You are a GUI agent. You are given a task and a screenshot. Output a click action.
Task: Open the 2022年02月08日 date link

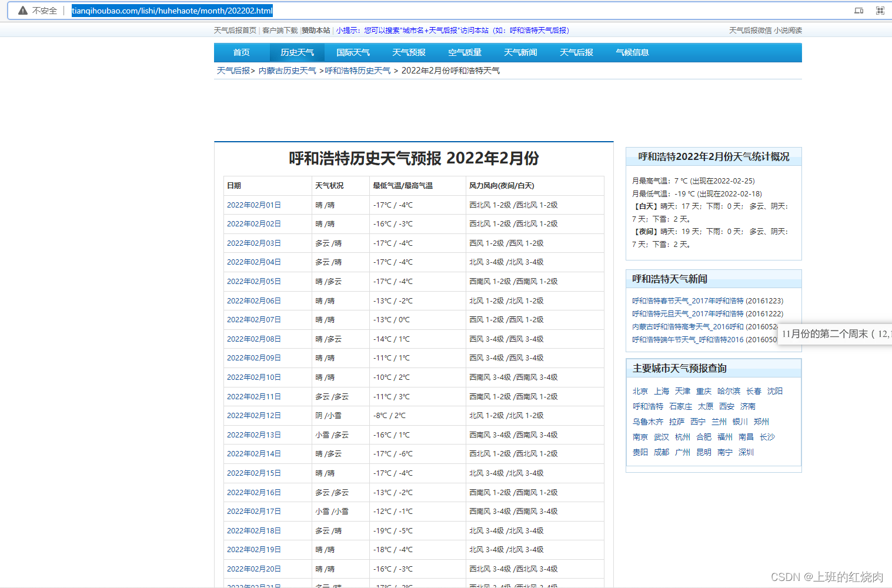[x=254, y=339]
